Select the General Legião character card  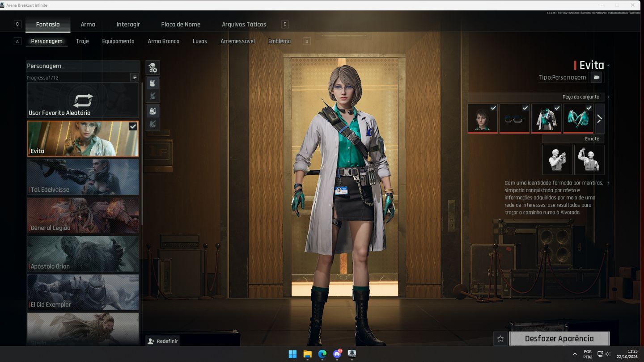(83, 215)
